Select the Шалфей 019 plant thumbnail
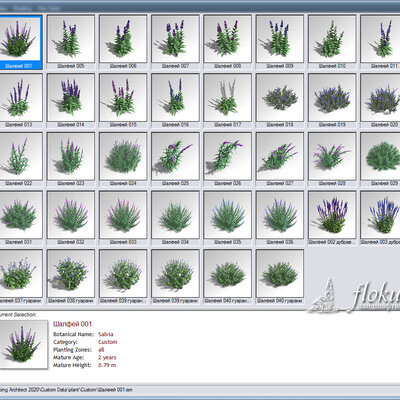The width and height of the screenshot is (400, 400). [332, 97]
